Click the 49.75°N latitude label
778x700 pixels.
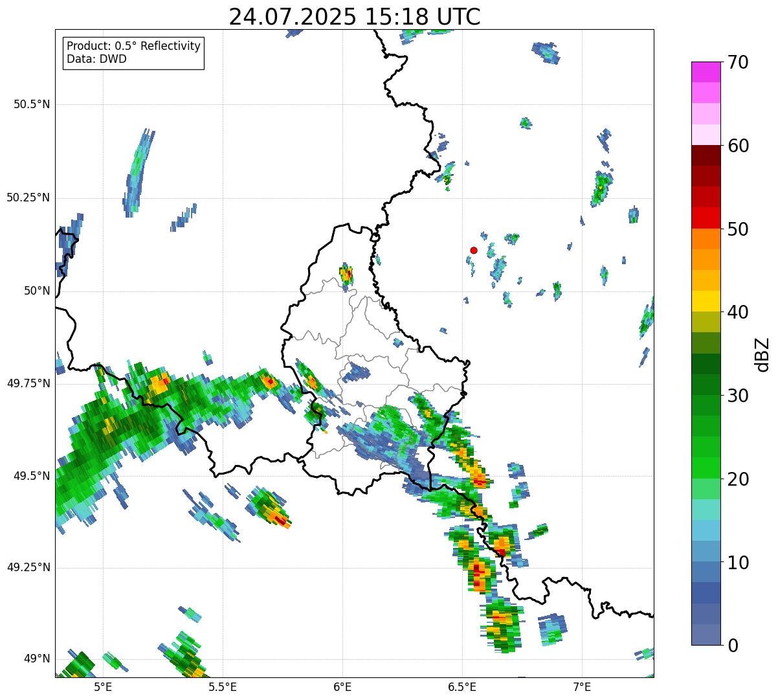pos(28,383)
